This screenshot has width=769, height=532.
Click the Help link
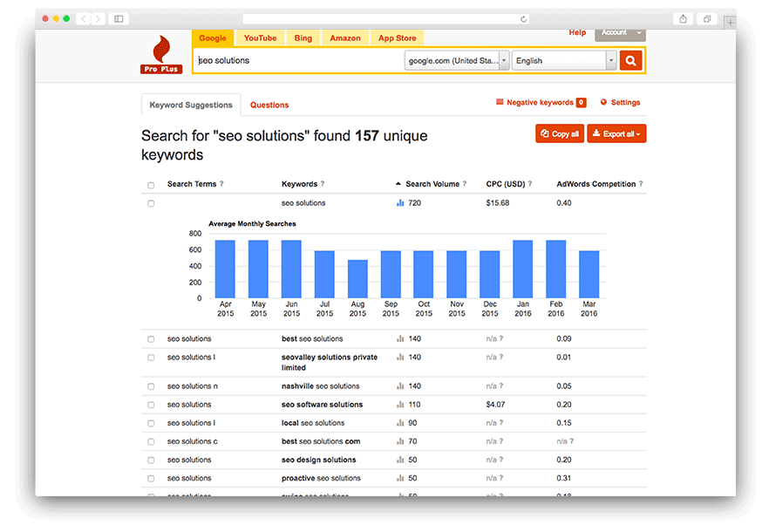[577, 32]
